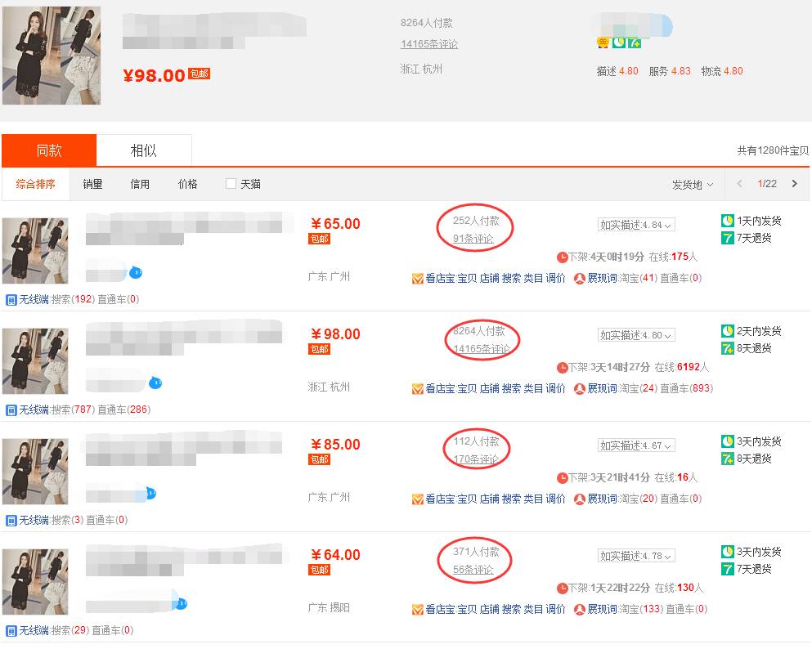The width and height of the screenshot is (812, 649).
Task: Click the red 展现词 icon in second listing
Action: pyautogui.click(x=580, y=389)
